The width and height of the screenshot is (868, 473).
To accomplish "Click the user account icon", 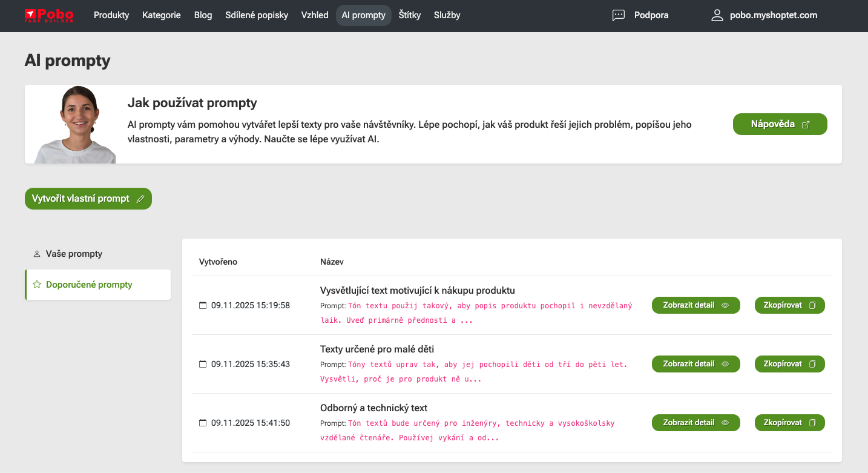I will (717, 15).
